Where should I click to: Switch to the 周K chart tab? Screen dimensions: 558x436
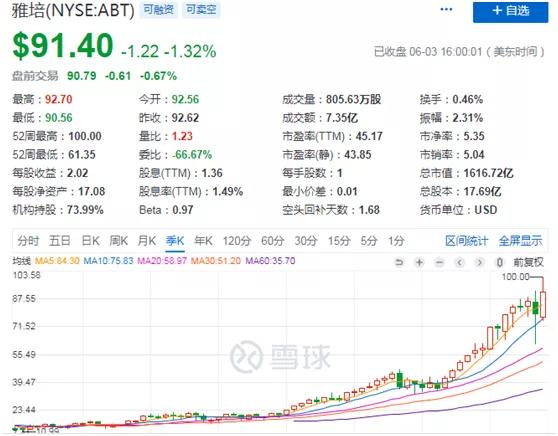click(x=119, y=241)
